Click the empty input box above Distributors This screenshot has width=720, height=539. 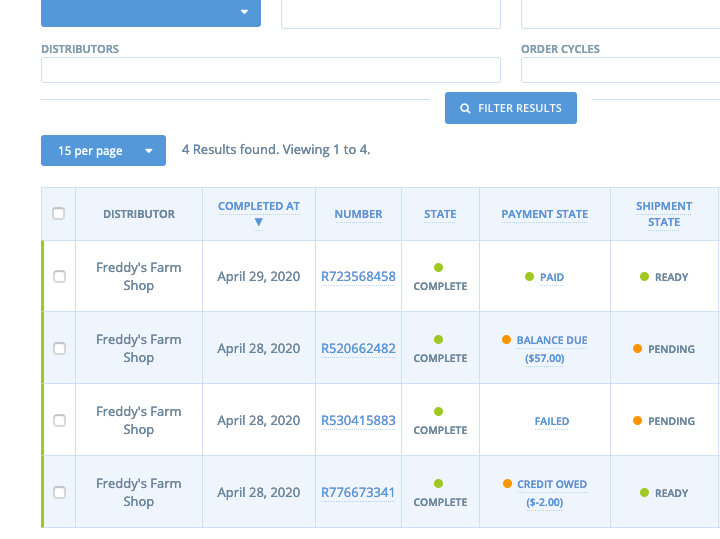[x=391, y=14]
